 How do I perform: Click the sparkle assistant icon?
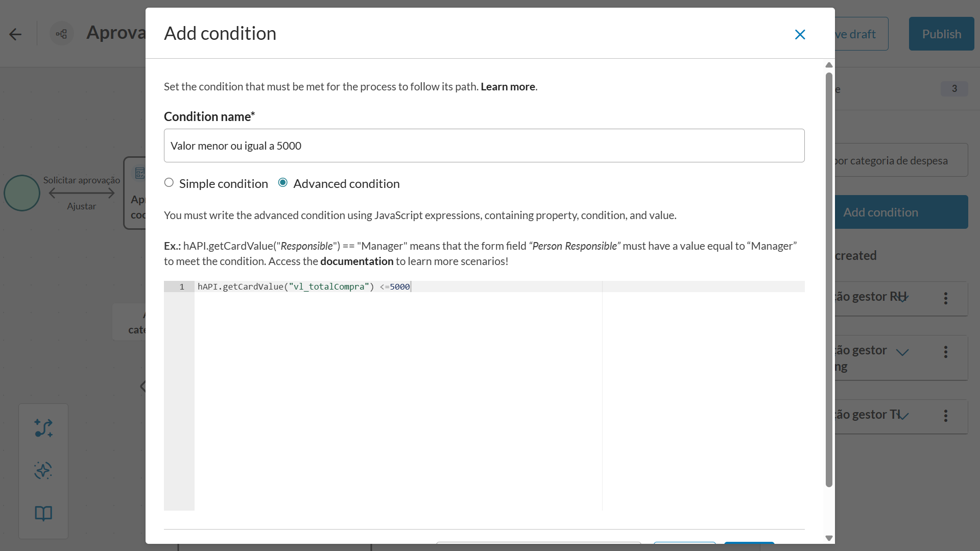(x=43, y=470)
